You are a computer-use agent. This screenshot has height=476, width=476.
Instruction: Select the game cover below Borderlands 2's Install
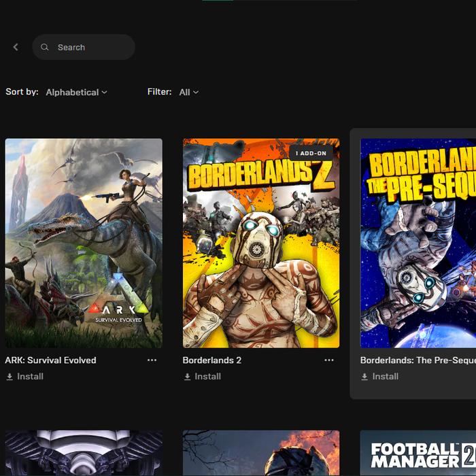(261, 454)
